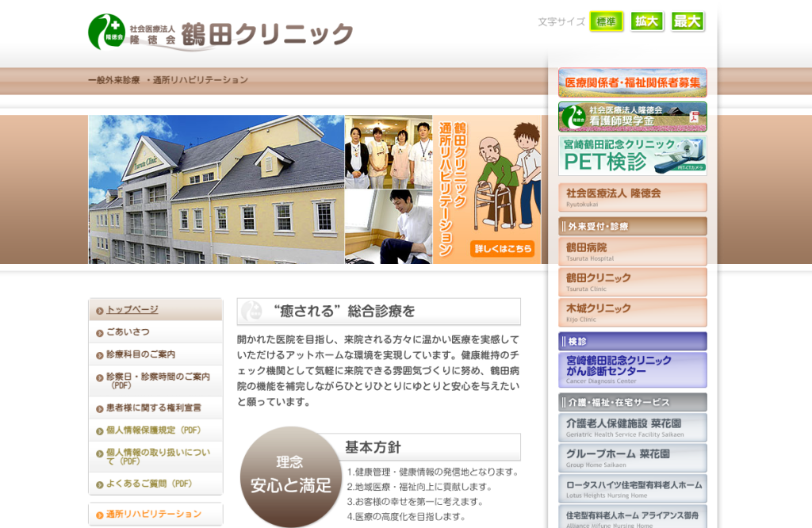Click policy line 4.医療の高度化を目指します。
This screenshot has width=812, height=528.
click(407, 517)
